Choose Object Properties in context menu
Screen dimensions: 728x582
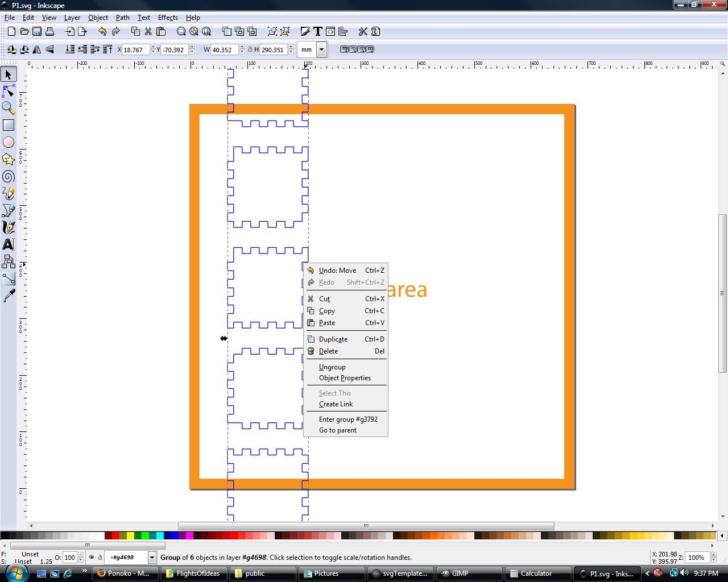pos(346,378)
